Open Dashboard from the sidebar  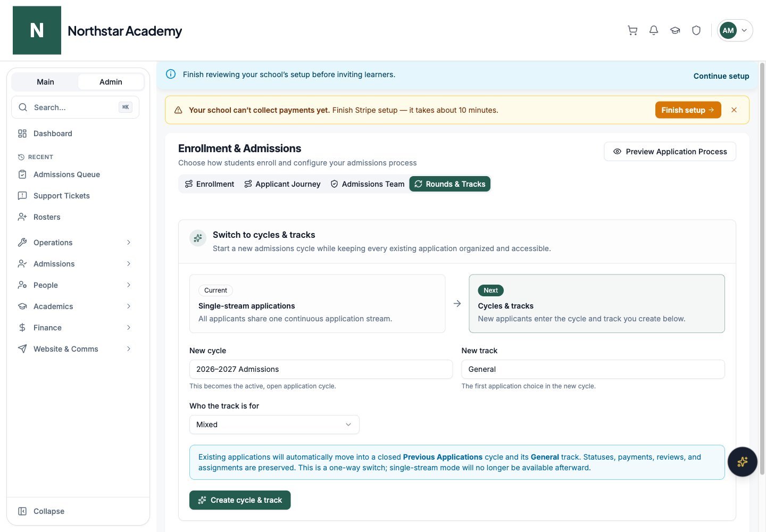click(x=75, y=134)
